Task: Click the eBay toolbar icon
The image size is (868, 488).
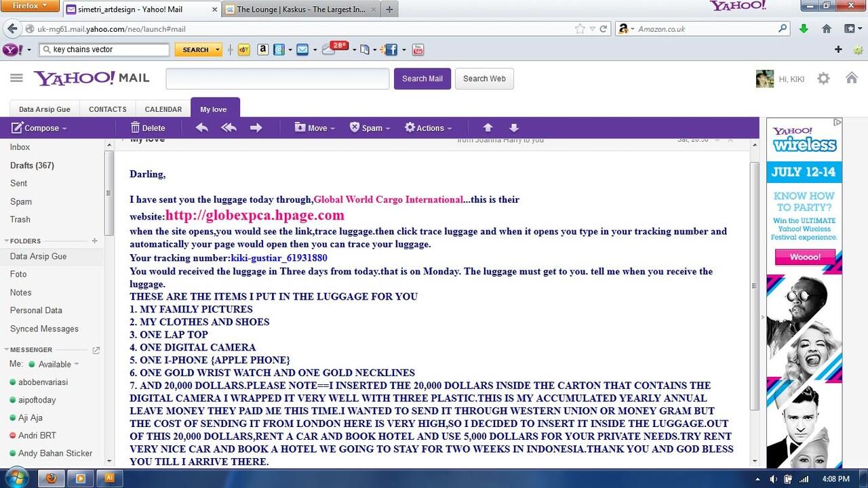Action: (x=244, y=49)
